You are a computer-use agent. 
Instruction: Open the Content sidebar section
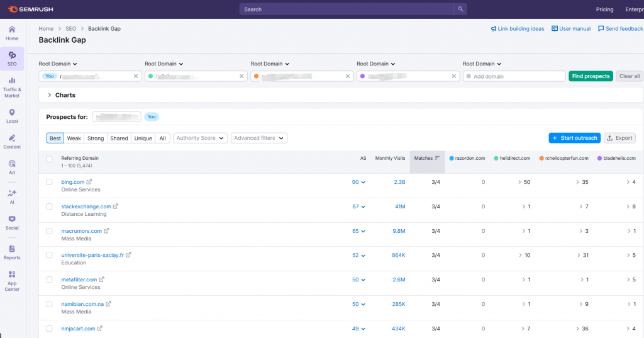(x=12, y=142)
